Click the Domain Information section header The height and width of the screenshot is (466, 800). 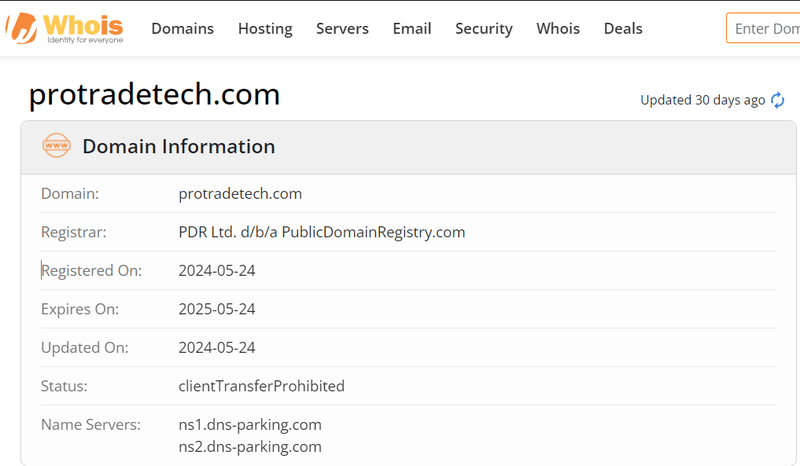[x=408, y=147]
